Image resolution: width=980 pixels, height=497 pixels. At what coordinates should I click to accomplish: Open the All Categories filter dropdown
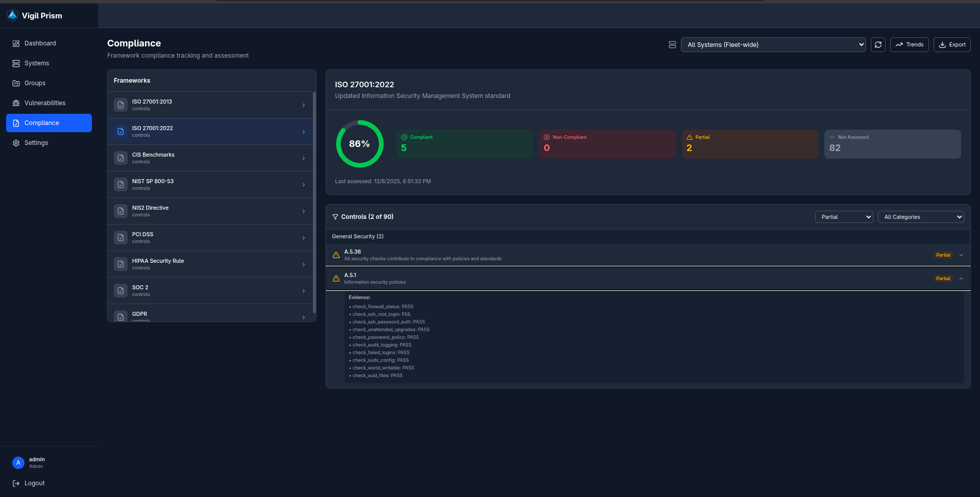coord(920,217)
